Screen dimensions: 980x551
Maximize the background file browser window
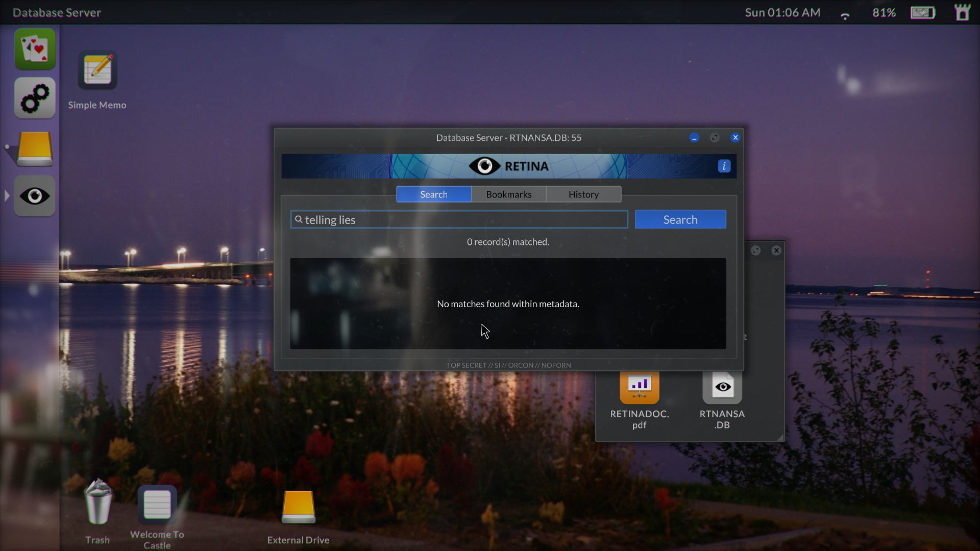(x=756, y=251)
